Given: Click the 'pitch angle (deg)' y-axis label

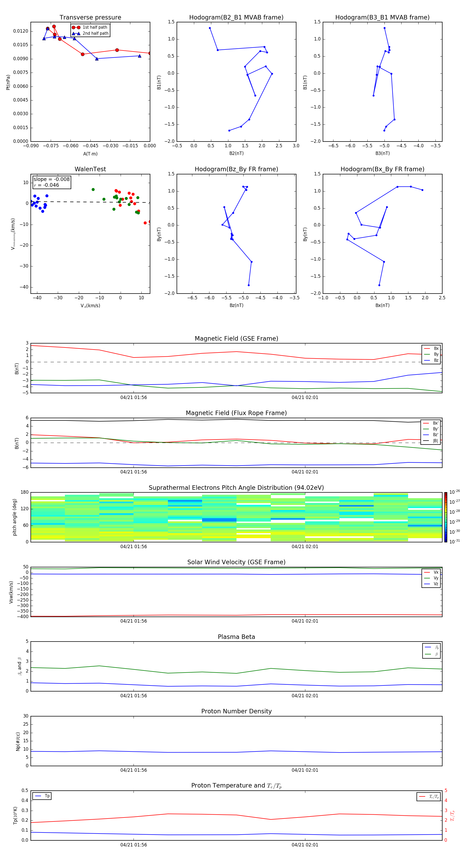Looking at the screenshot, I should point(14,517).
